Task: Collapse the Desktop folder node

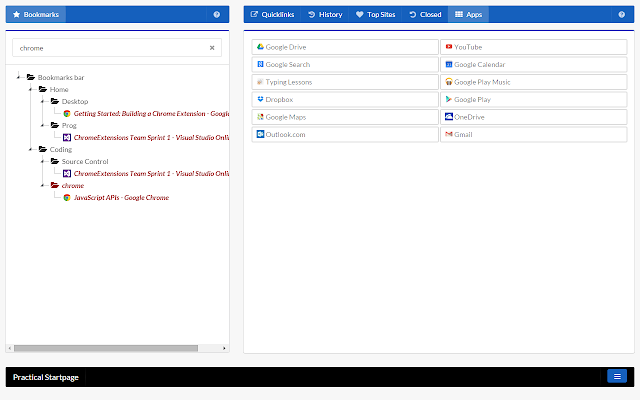Action: pos(42,101)
